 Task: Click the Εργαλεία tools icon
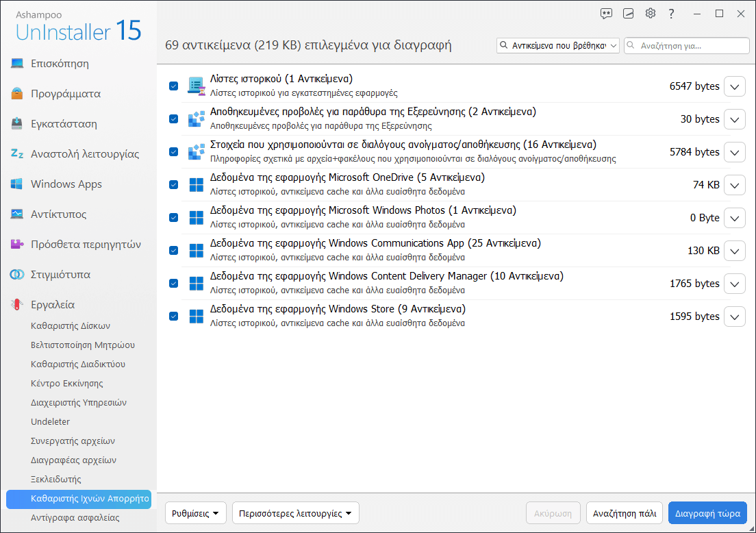[x=17, y=304]
